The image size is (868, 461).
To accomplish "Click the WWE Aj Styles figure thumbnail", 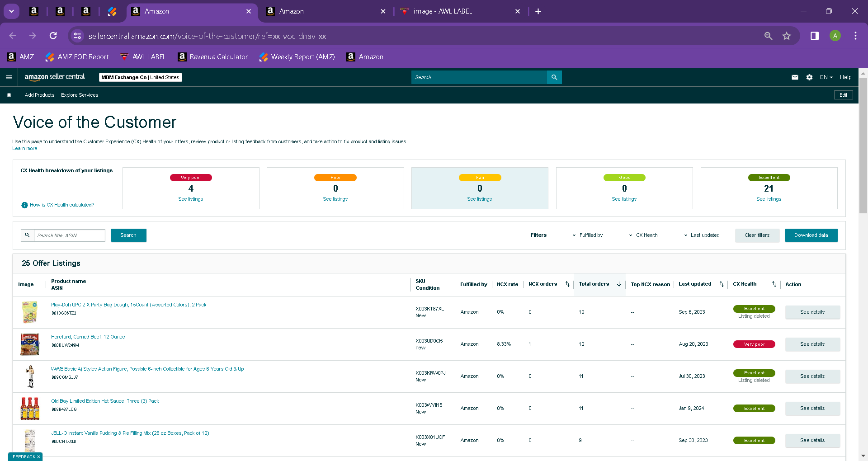I will point(30,376).
